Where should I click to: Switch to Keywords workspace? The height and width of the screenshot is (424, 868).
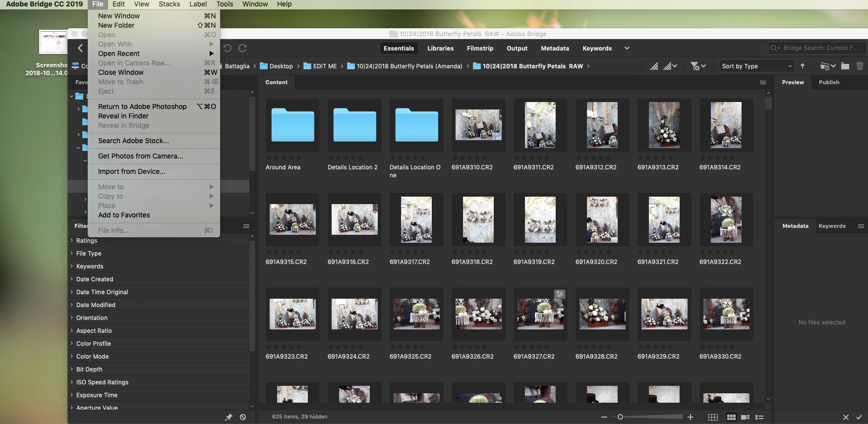pyautogui.click(x=597, y=48)
